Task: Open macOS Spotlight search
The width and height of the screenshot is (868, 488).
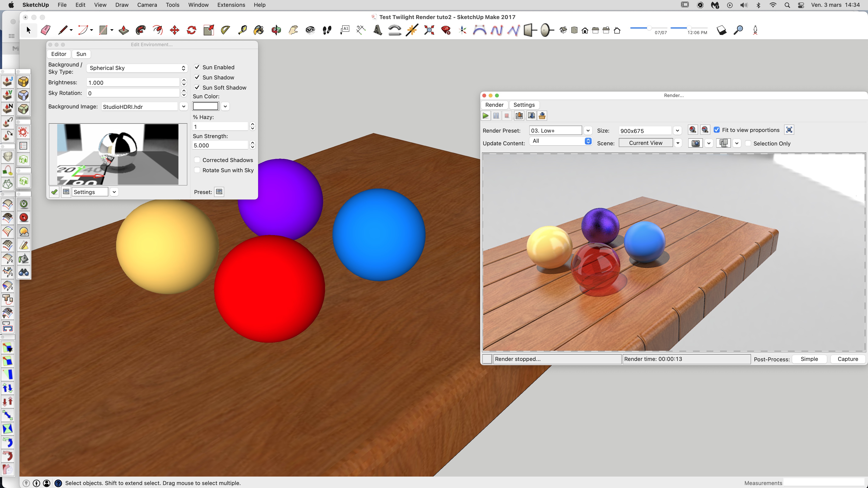Action: (x=787, y=5)
